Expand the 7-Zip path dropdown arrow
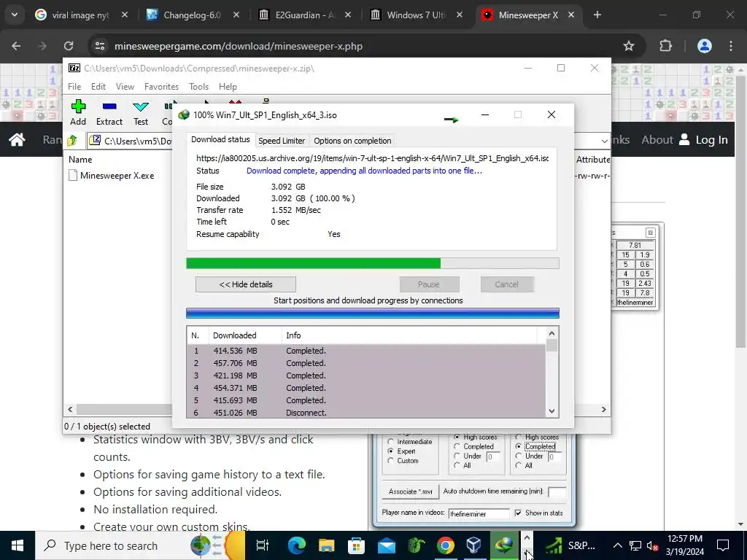The height and width of the screenshot is (560, 747). tap(605, 141)
